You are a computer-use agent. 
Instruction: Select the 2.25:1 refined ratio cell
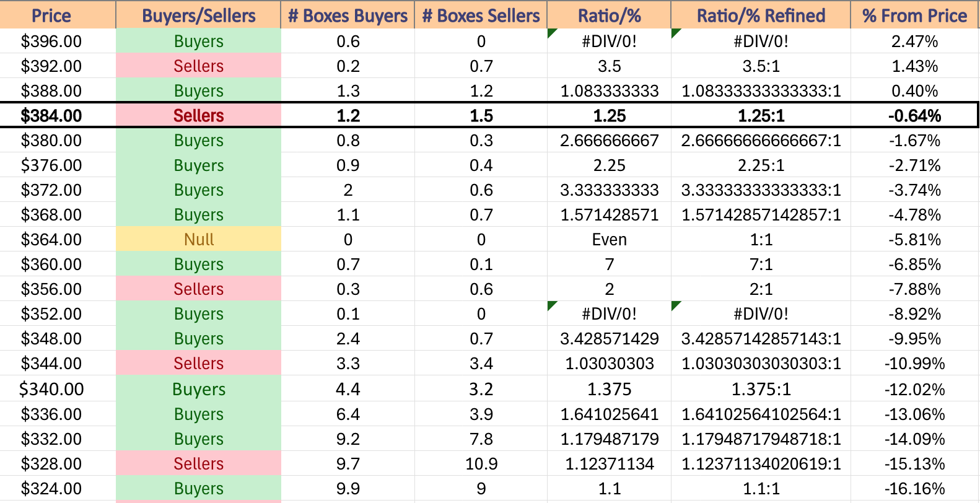761,165
